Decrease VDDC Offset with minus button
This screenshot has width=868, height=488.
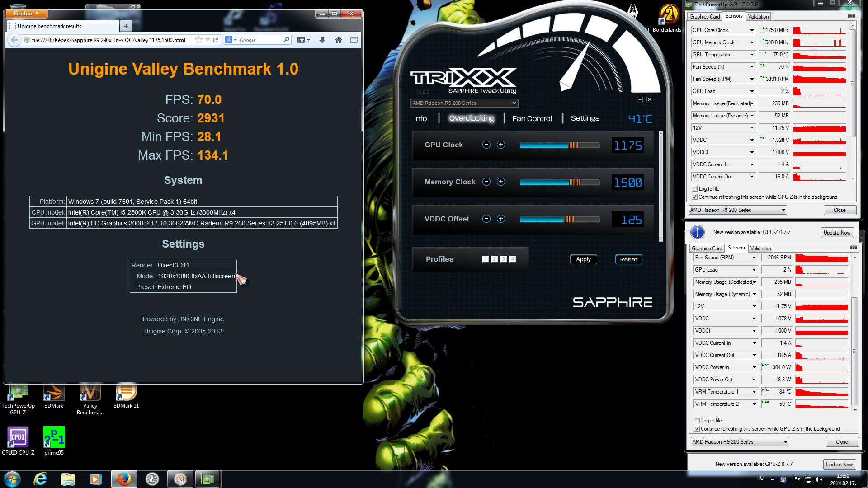coord(486,219)
